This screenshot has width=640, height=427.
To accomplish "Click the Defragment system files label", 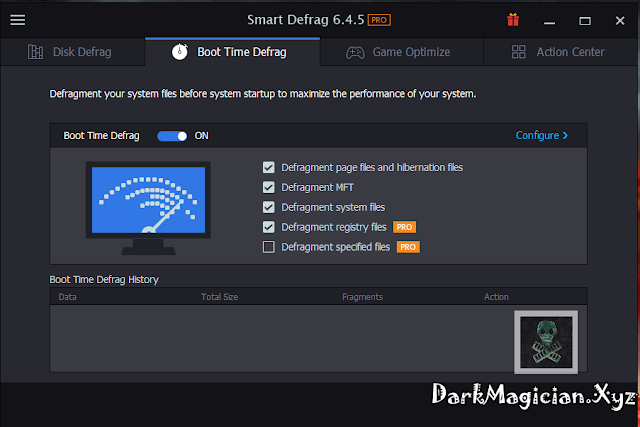I will (x=333, y=207).
